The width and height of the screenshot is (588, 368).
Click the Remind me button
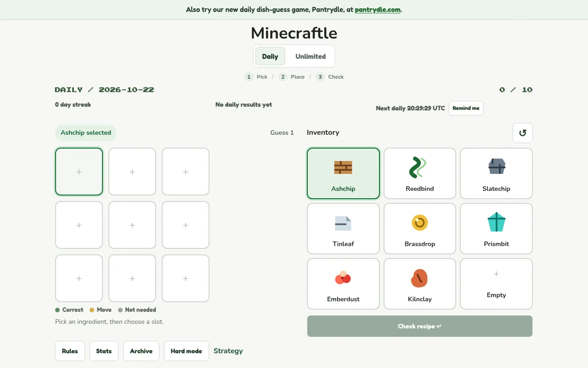[466, 108]
